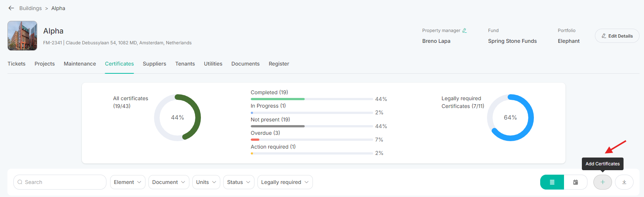644x197 pixels.
Task: Switch to calendar view
Action: [575, 182]
